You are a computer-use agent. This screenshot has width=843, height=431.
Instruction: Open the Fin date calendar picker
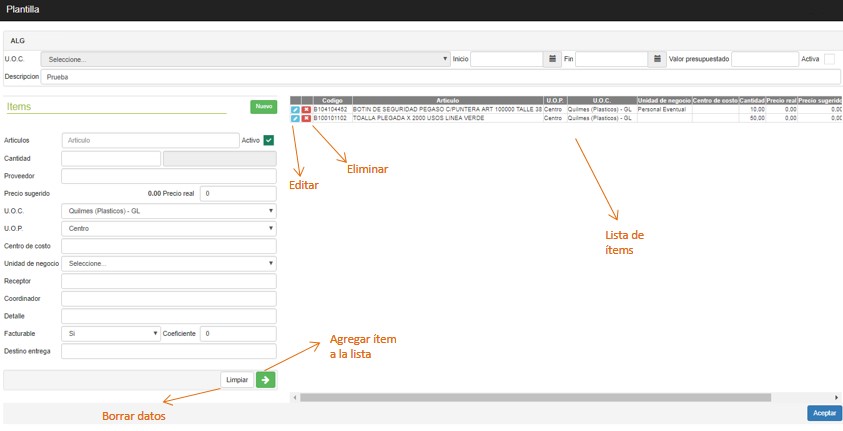[x=657, y=59]
